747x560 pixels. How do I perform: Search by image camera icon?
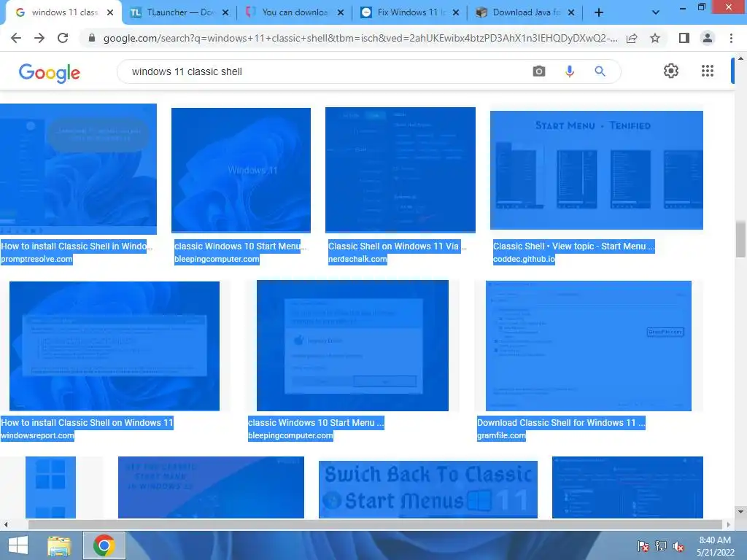tap(539, 71)
